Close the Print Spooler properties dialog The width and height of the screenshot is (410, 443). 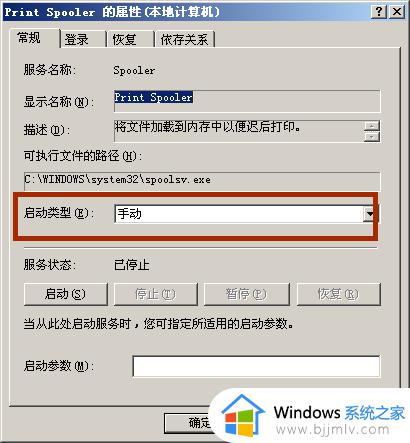[x=397, y=12]
